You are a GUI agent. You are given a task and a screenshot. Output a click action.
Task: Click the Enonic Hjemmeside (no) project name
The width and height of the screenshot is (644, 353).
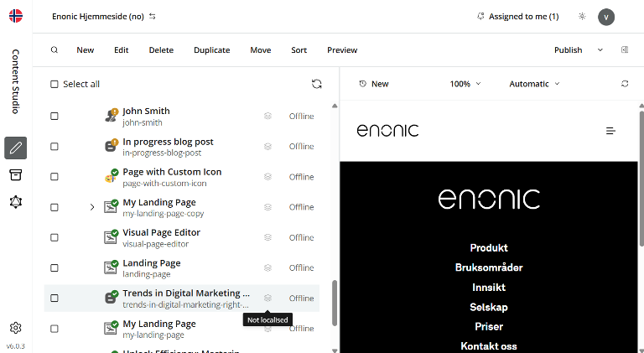98,17
